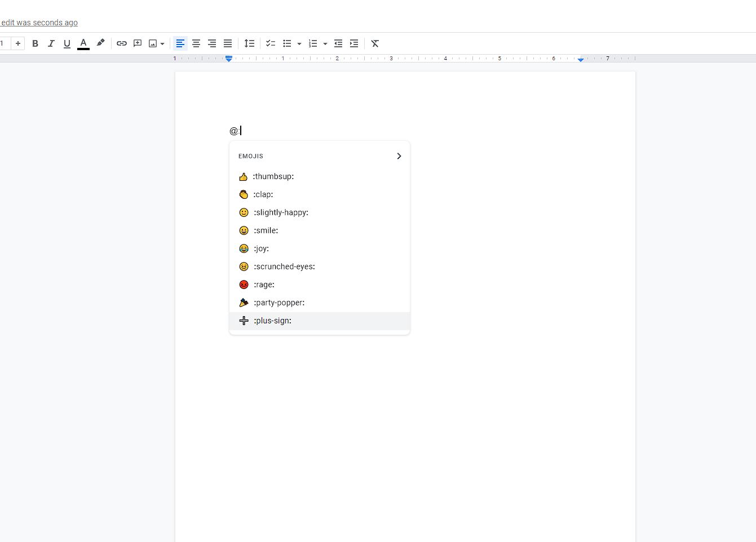The height and width of the screenshot is (542, 756).
Task: Toggle underline formatting
Action: (x=67, y=43)
